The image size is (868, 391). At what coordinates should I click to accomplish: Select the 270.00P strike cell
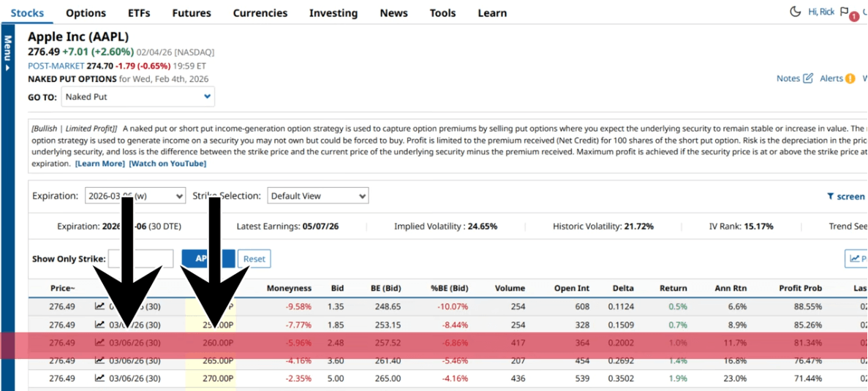216,379
